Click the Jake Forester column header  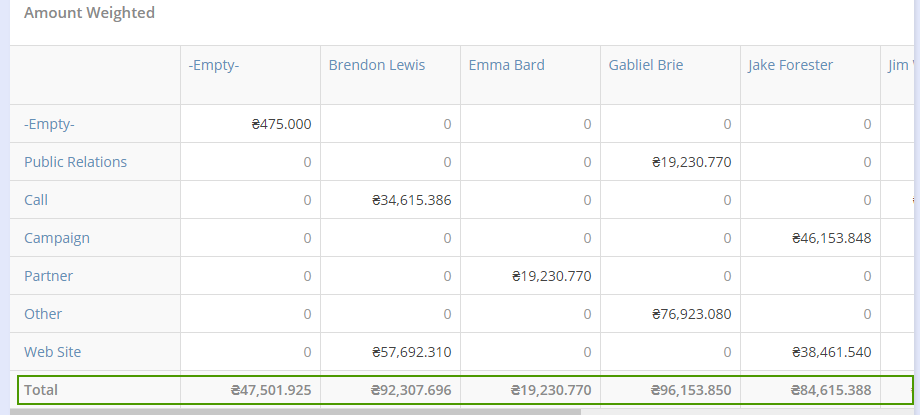[790, 66]
